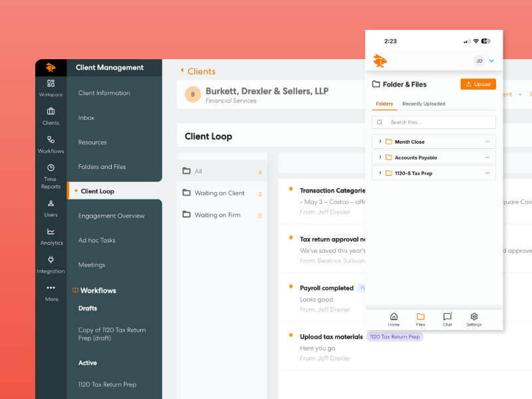Switch to the Folders tab
Viewport: 532px width, 399px height.
(x=384, y=104)
